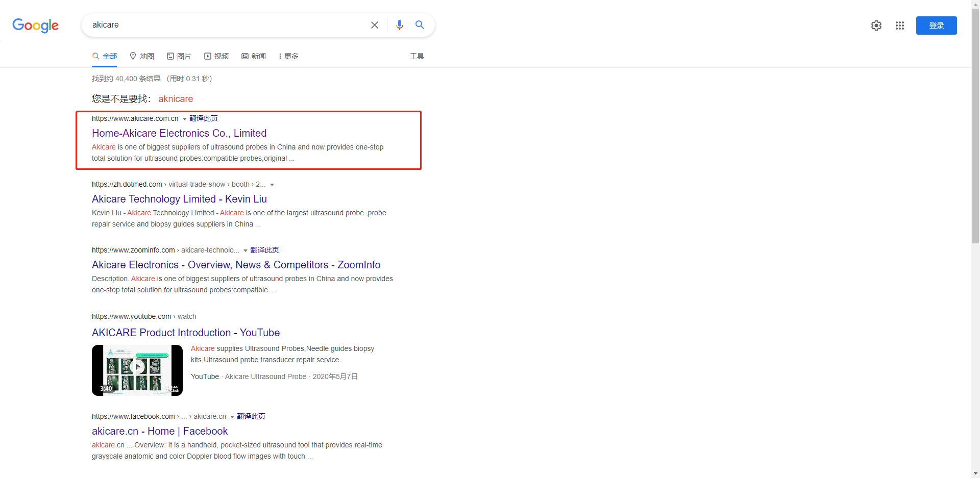Open Akicare Technology Limited - Kevin Liu
980x478 pixels.
(179, 199)
